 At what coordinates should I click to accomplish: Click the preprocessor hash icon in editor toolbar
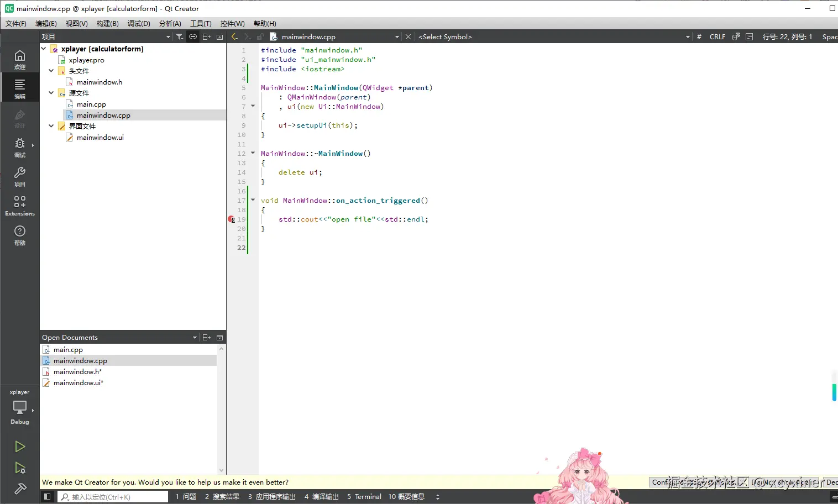[699, 36]
